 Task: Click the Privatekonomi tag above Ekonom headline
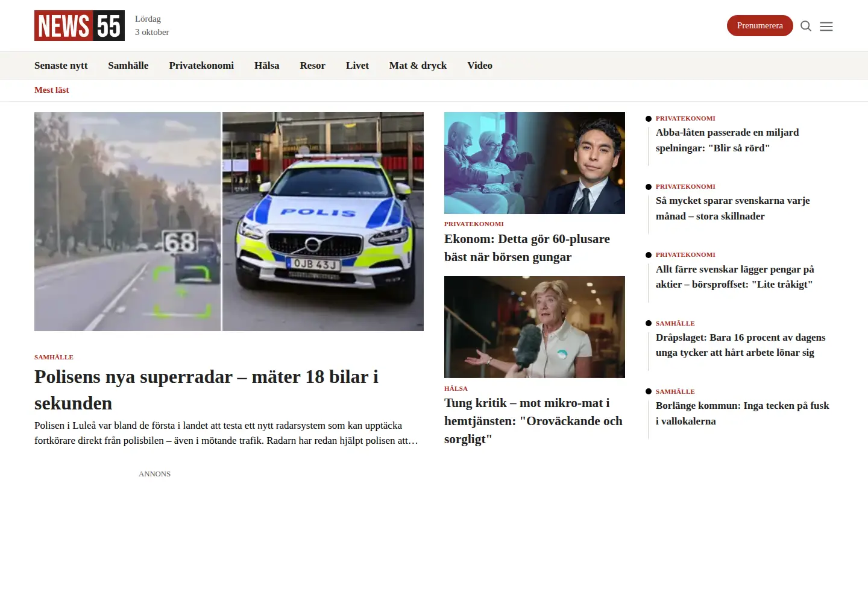474,224
